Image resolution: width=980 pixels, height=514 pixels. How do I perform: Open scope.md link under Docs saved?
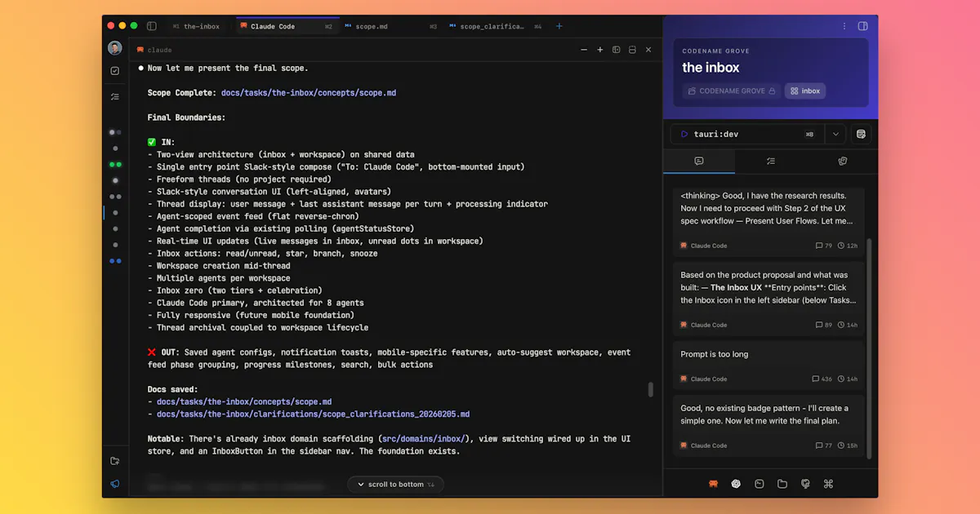point(244,401)
